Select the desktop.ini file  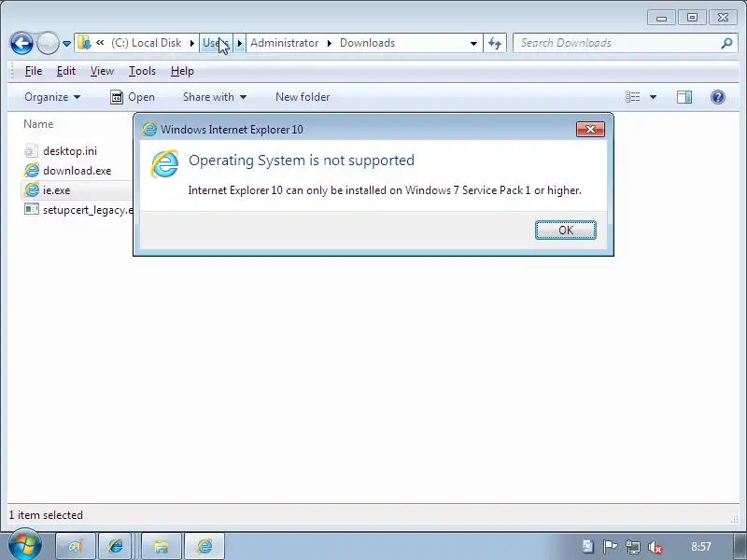[x=69, y=151]
